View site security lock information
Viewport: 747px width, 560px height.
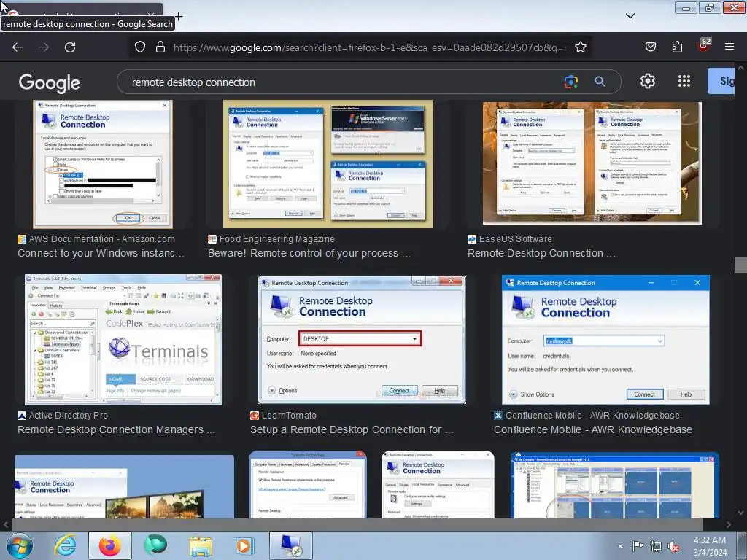point(160,47)
